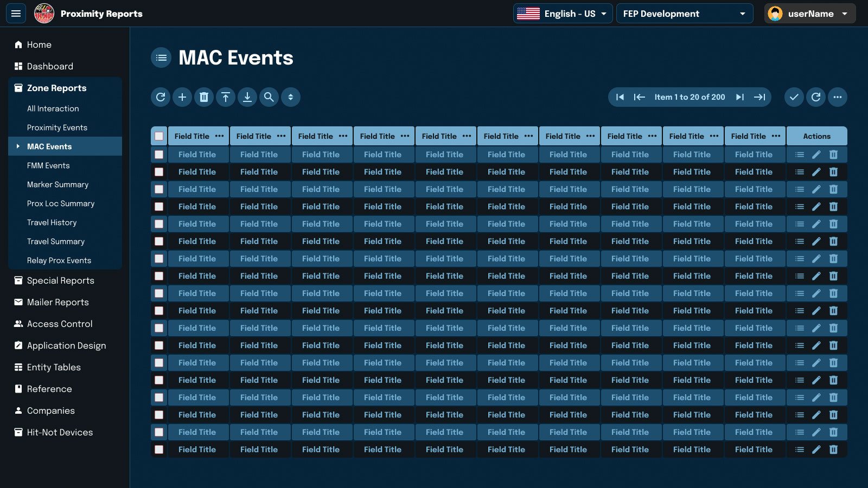
Task: Check the first table row checkbox
Action: 159,155
